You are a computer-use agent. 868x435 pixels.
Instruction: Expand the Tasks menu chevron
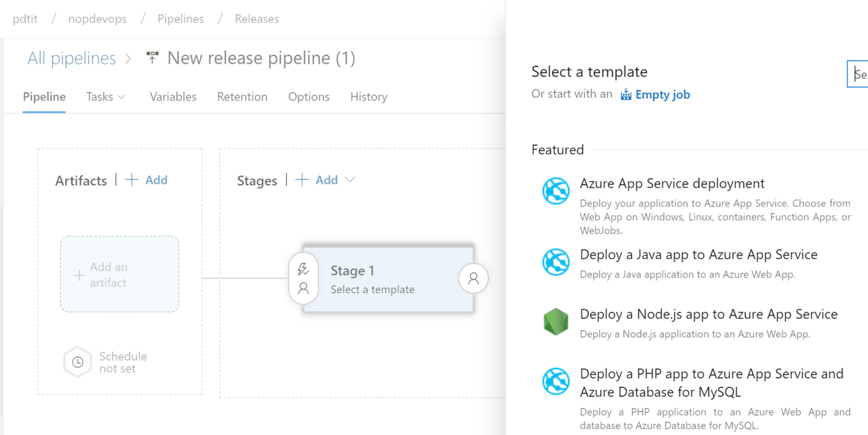[x=122, y=97]
